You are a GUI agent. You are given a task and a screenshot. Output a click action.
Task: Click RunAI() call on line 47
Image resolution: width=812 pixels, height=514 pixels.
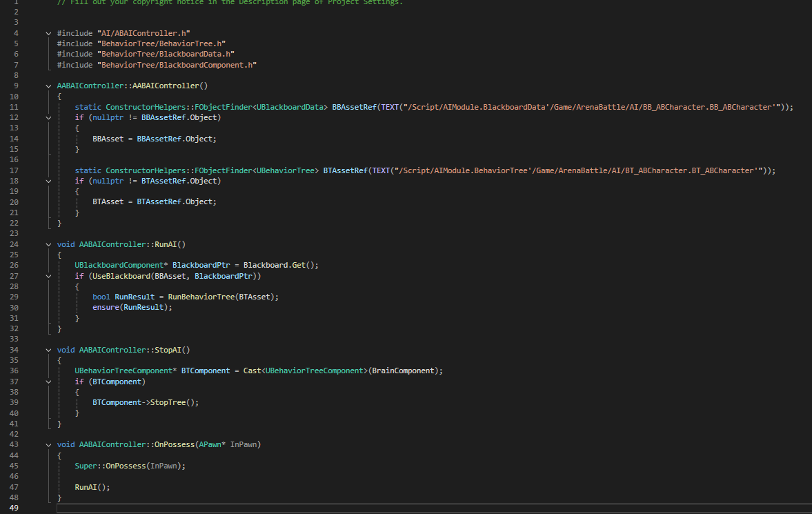tap(92, 487)
